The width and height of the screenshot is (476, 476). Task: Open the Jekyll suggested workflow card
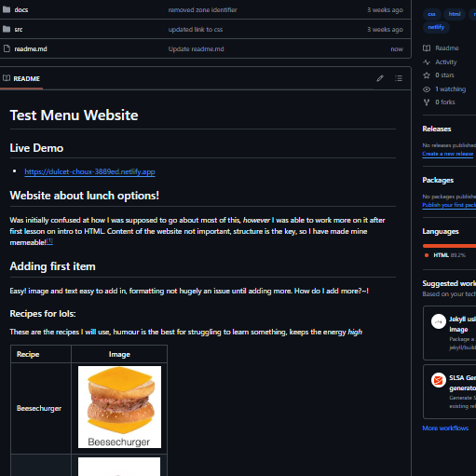pos(450,333)
